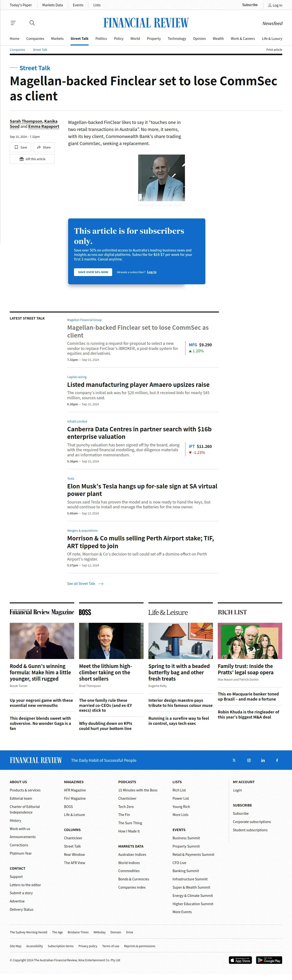292x980 pixels.
Task: Open the Newsfeed link
Action: point(272,24)
